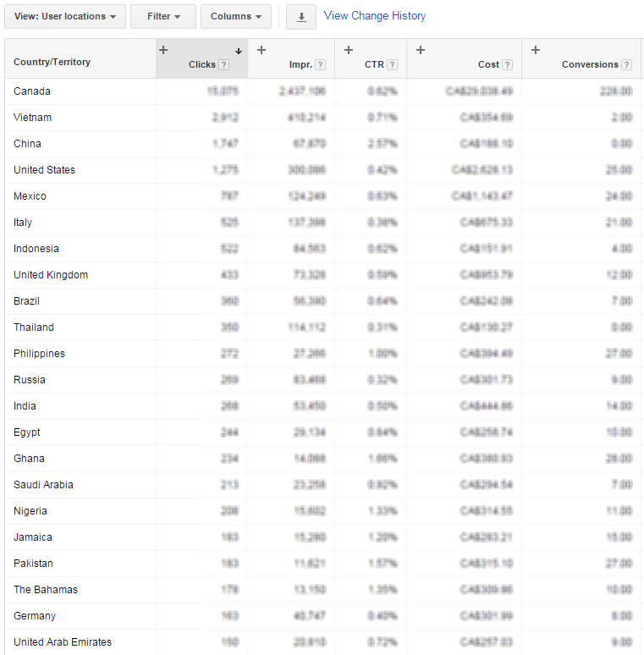Screen dimensions: 644x655
Task: Sort by the CTR column header
Action: [374, 65]
